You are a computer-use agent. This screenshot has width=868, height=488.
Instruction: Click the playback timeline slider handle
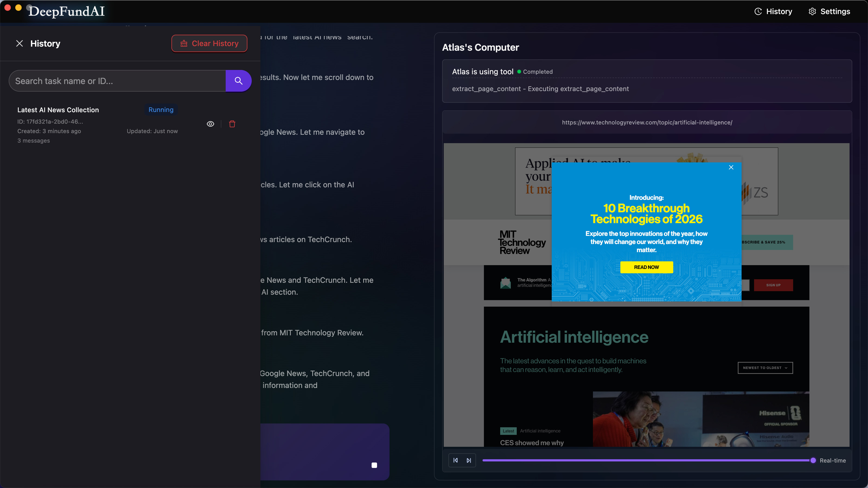[813, 460]
